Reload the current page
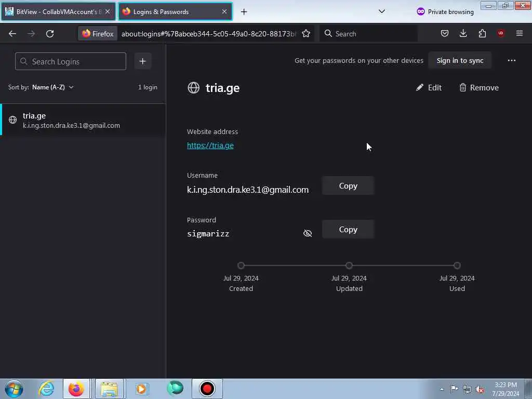 coord(50,34)
